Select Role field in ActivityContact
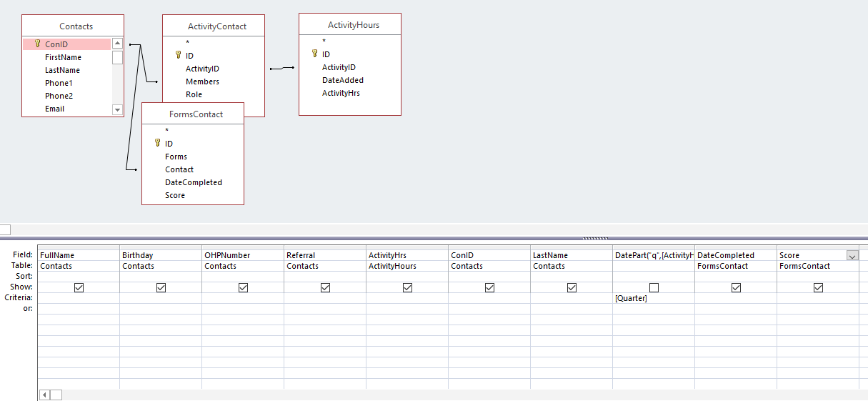 click(x=194, y=94)
